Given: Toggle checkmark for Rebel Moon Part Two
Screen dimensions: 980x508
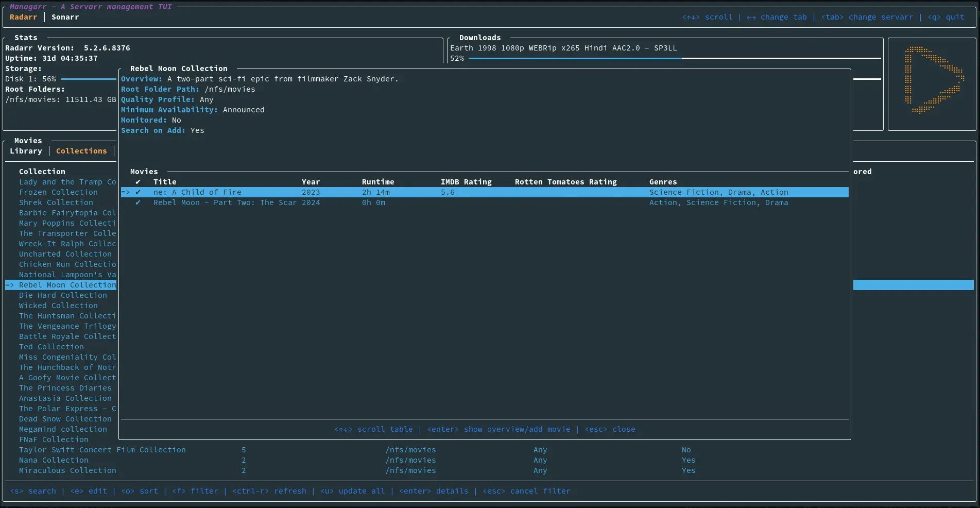Looking at the screenshot, I should point(138,202).
